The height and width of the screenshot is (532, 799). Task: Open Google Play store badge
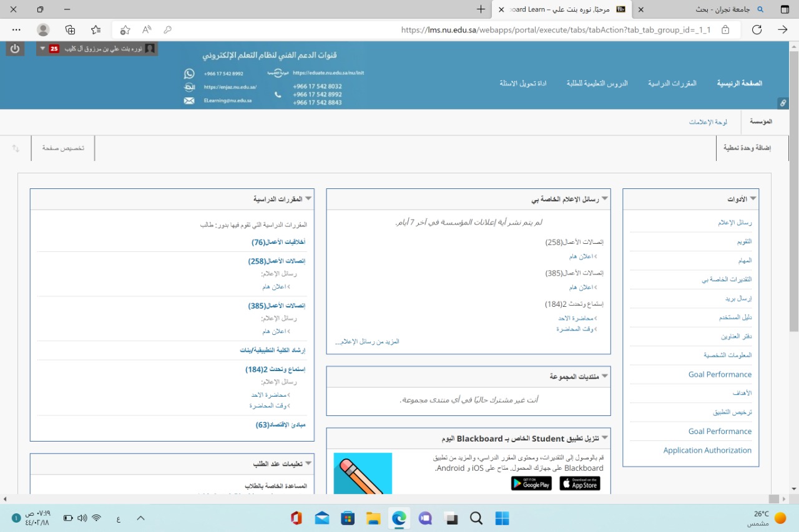[531, 483]
